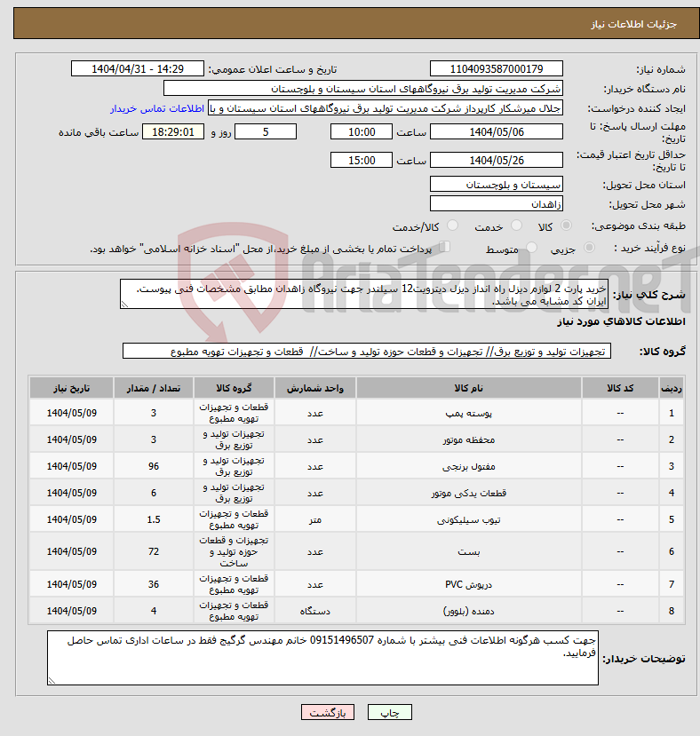
Task: Click the delivery city field زاهدان
Action: [x=496, y=203]
